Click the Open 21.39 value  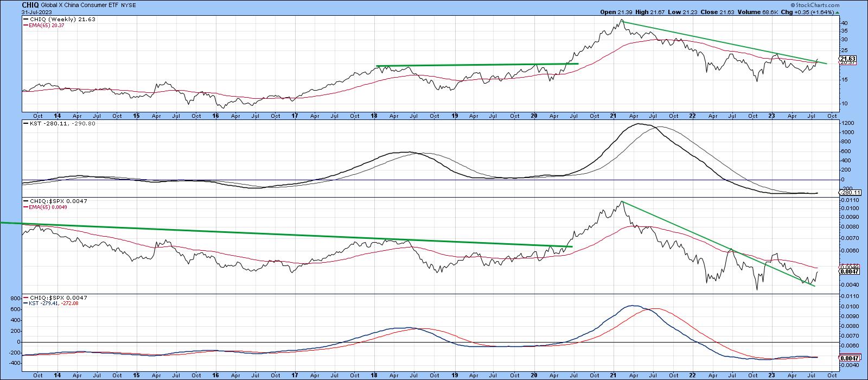(x=617, y=12)
